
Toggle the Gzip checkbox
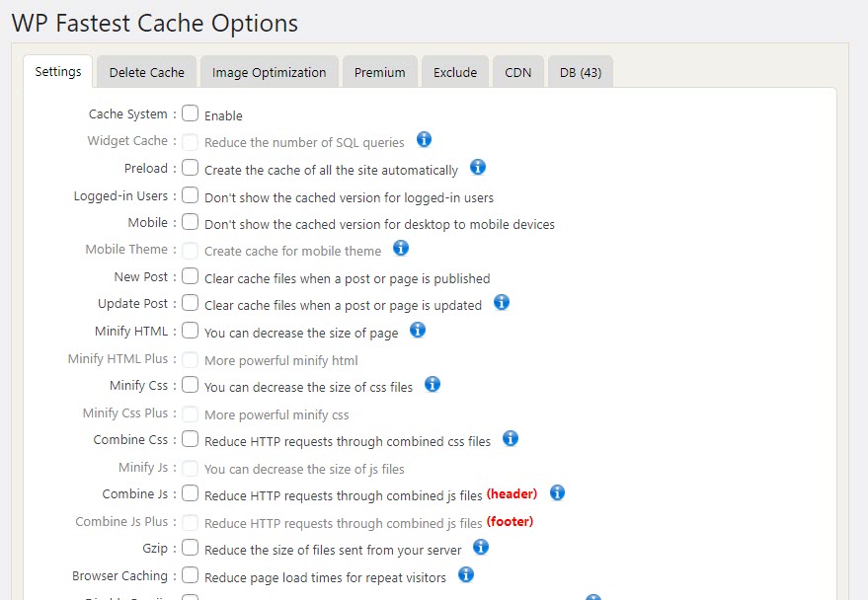[191, 547]
